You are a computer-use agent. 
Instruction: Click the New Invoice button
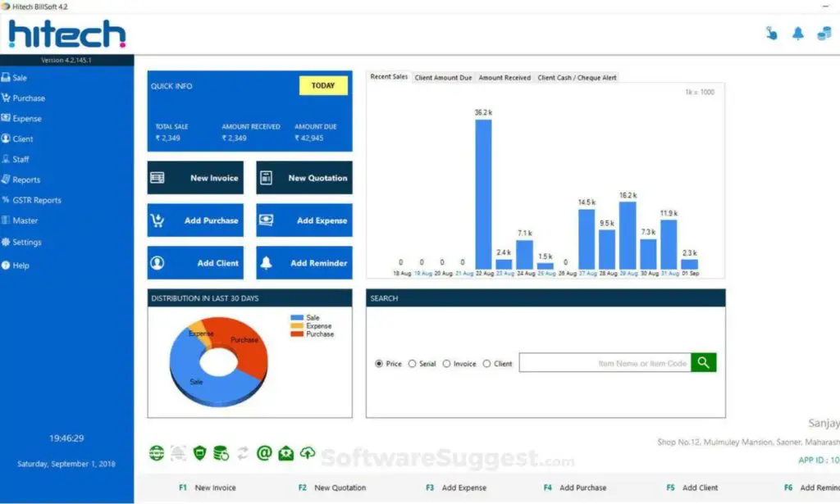pyautogui.click(x=195, y=178)
